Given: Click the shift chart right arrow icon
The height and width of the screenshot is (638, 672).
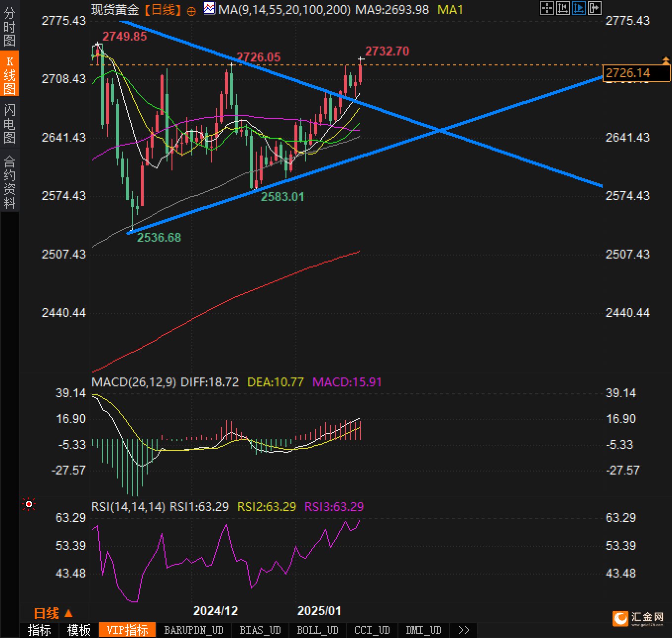Looking at the screenshot, I should (594, 7).
